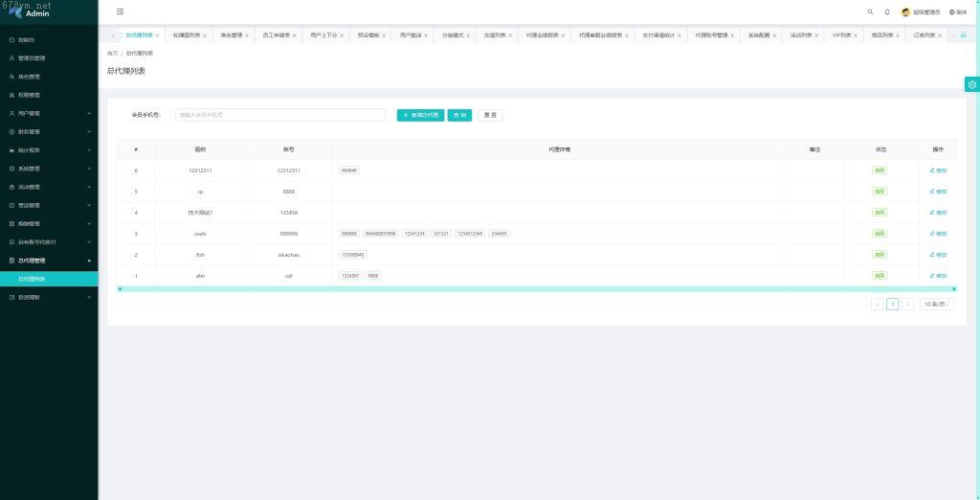Expand the 活动管理 sidebar menu
980x500 pixels.
pyautogui.click(x=49, y=187)
